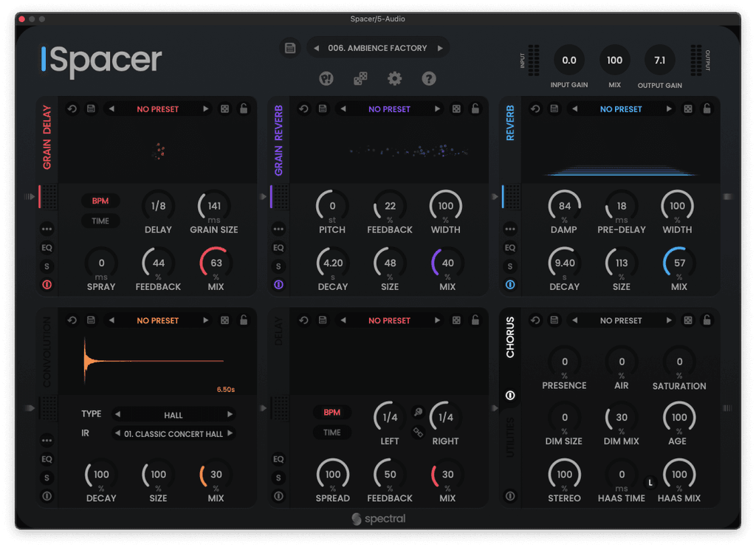Select the CHORUS module label
This screenshot has height=547, width=756.
click(510, 339)
